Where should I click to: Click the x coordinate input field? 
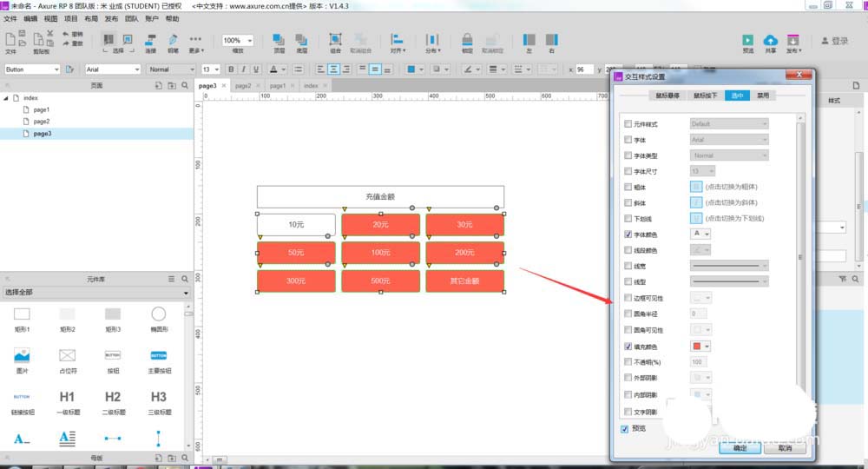coord(583,69)
